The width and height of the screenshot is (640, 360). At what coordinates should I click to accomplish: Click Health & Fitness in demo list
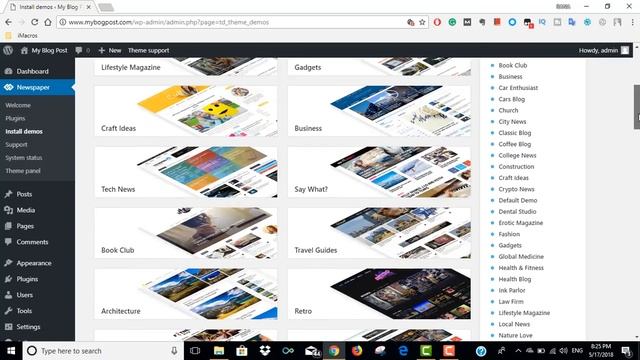pos(521,268)
